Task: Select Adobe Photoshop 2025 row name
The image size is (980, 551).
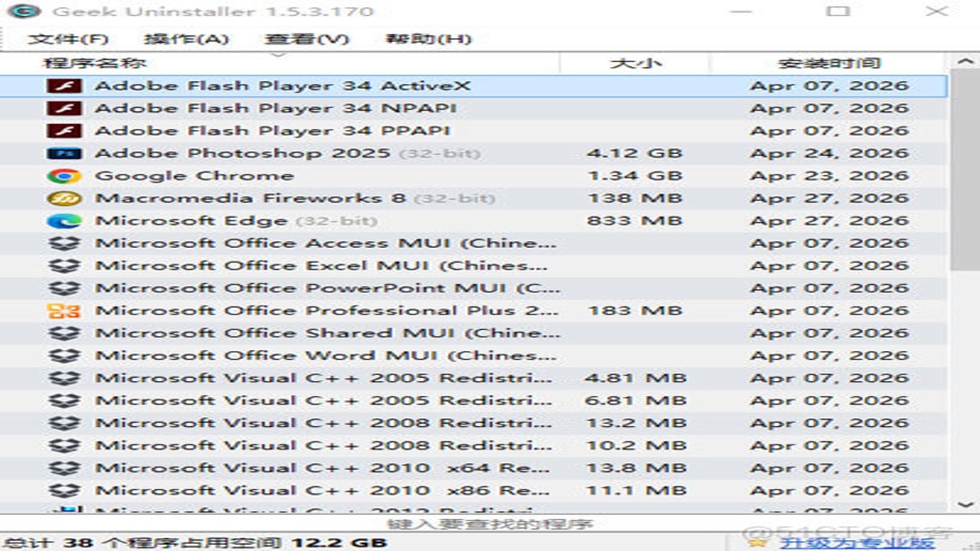Action: [242, 153]
